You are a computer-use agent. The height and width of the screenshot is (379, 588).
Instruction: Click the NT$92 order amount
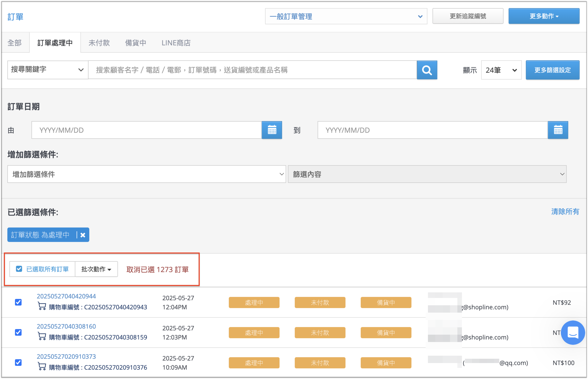click(562, 302)
